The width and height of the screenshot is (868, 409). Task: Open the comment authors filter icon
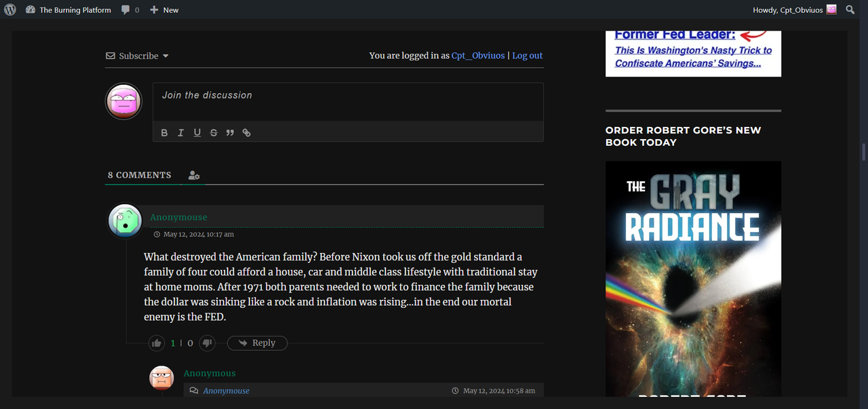pyautogui.click(x=194, y=175)
